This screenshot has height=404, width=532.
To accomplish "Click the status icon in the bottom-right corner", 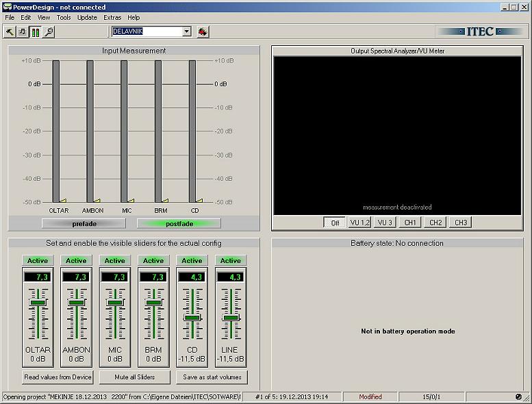I will coord(518,396).
